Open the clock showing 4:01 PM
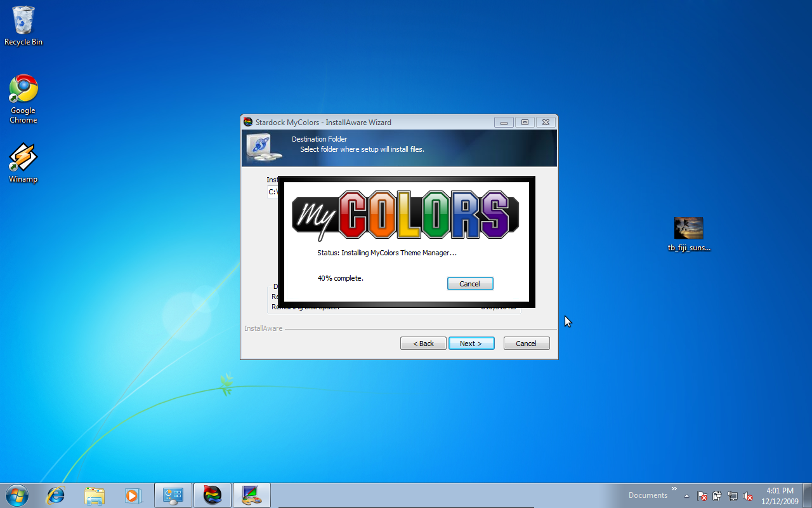This screenshot has width=812, height=508. click(780, 496)
